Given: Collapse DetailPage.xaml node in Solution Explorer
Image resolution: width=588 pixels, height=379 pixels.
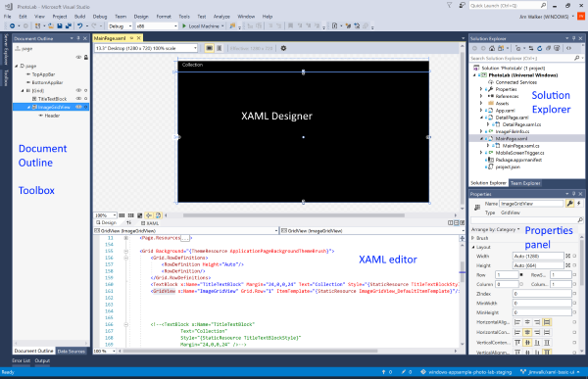Looking at the screenshot, I should coord(481,118).
